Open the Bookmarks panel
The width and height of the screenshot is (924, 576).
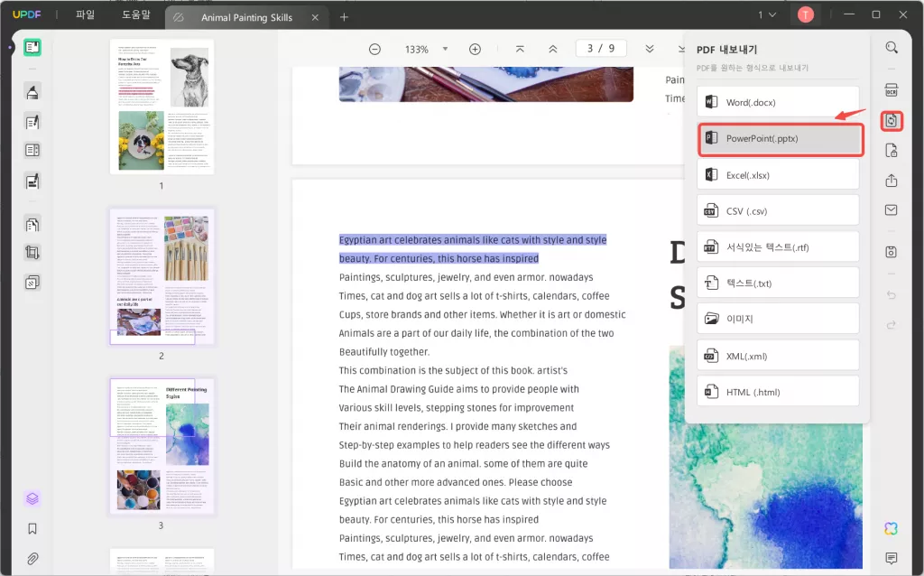coord(32,529)
